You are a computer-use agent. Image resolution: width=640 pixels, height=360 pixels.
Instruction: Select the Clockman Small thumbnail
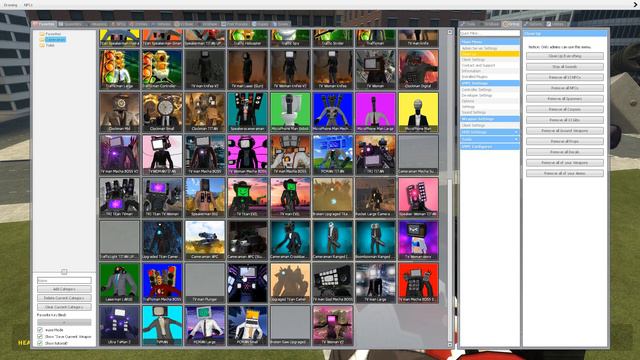[162, 112]
